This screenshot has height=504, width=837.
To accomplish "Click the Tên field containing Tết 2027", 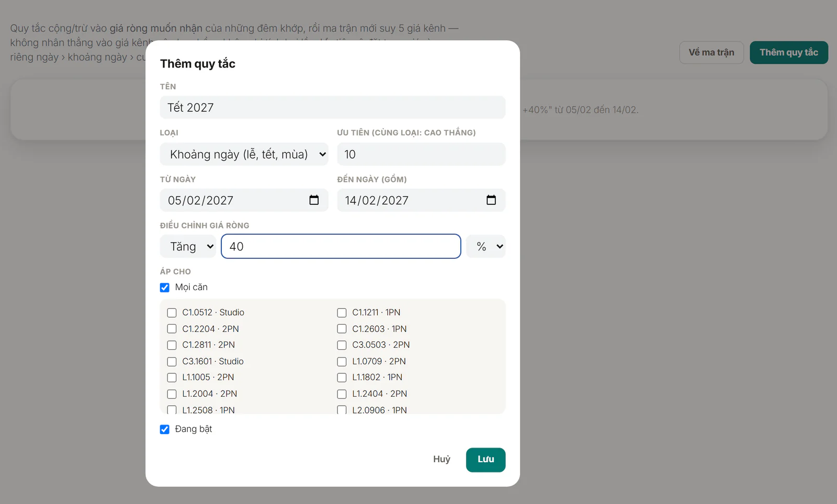I will point(333,107).
